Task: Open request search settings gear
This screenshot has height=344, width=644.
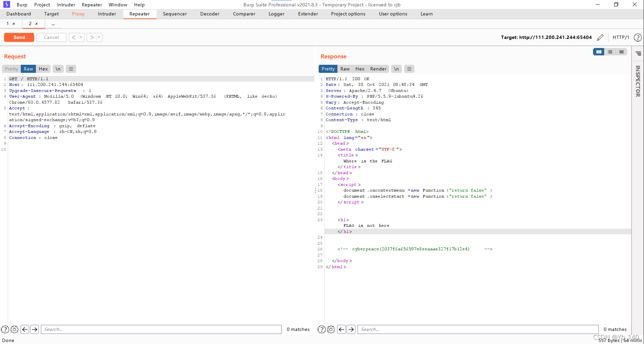Action: [x=14, y=329]
